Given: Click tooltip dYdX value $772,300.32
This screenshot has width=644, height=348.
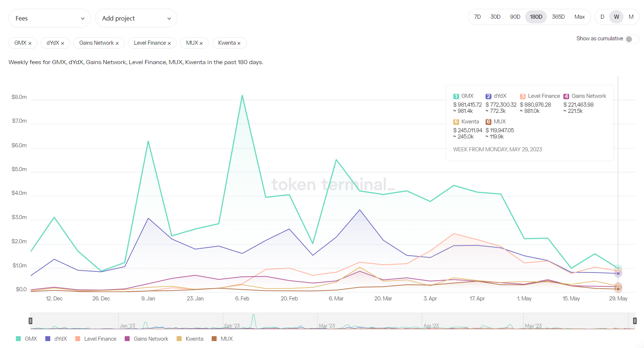Looking at the screenshot, I should pos(501,105).
